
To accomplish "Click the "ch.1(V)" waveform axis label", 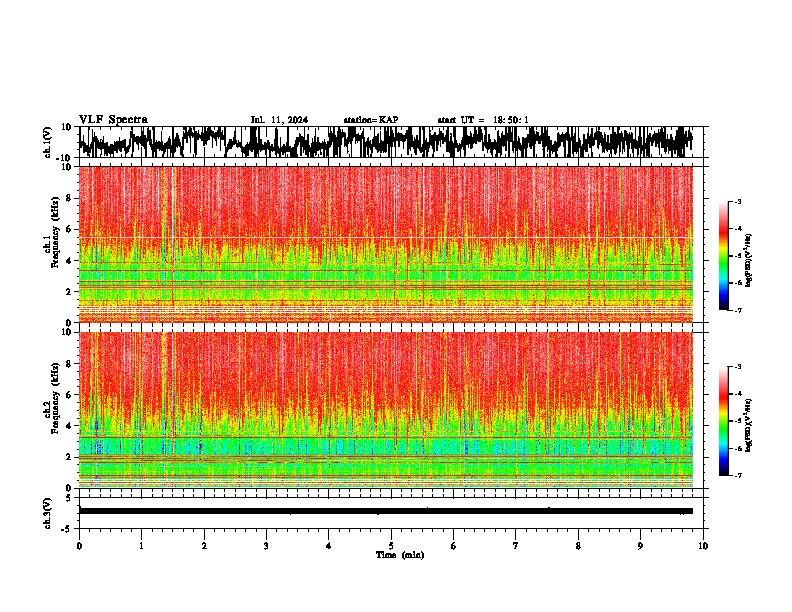I will (48, 142).
